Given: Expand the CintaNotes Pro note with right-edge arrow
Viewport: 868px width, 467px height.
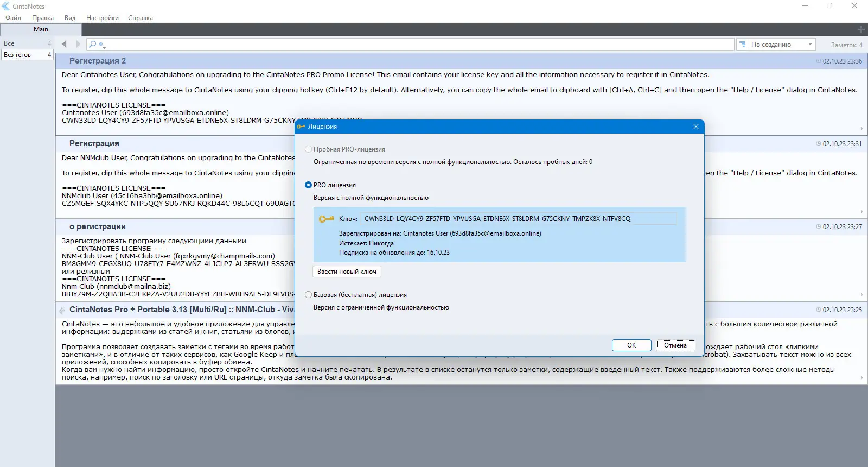Looking at the screenshot, I should tap(861, 378).
